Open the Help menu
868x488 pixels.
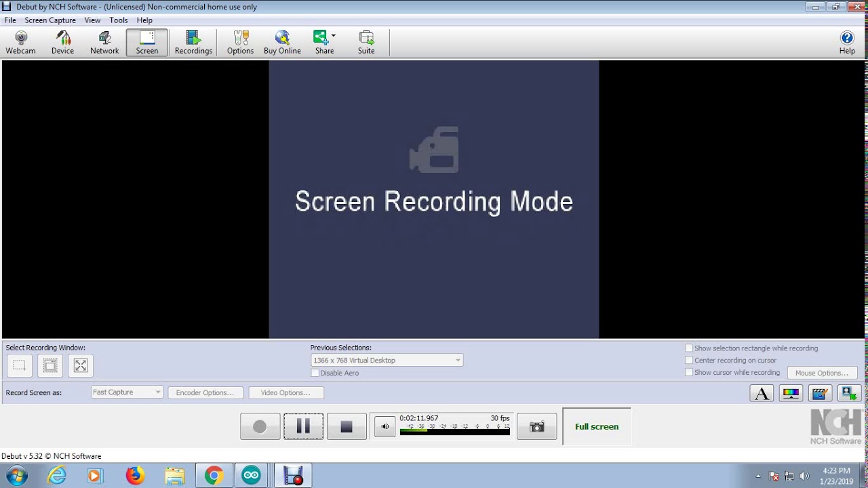point(144,20)
